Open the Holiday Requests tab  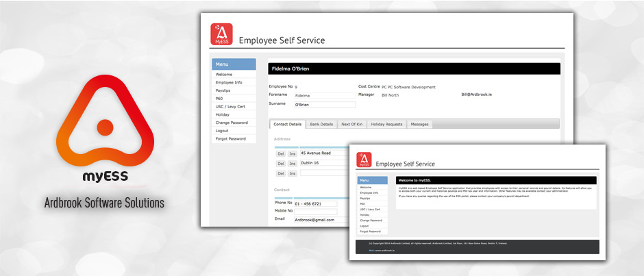tap(386, 124)
